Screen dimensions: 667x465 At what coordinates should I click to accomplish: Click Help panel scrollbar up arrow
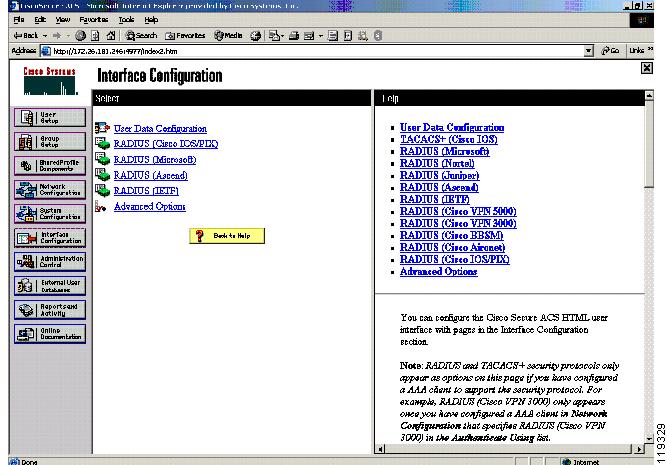click(649, 95)
